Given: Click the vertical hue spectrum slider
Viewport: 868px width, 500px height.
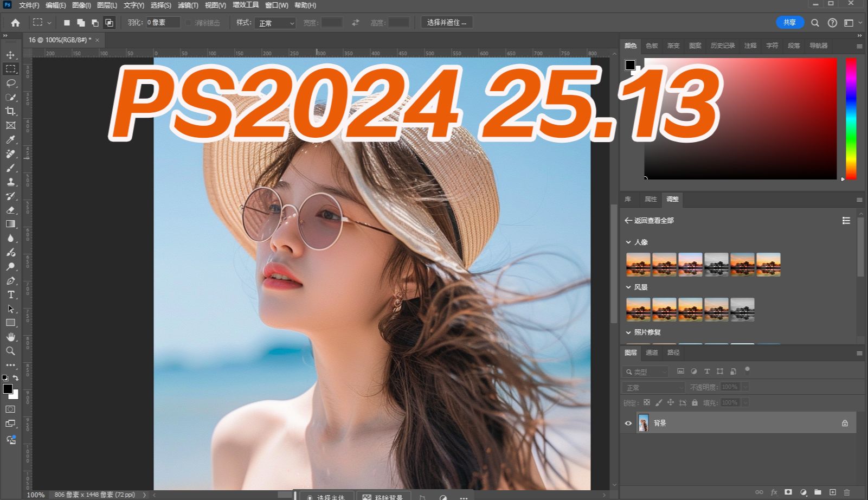Looking at the screenshot, I should point(851,119).
